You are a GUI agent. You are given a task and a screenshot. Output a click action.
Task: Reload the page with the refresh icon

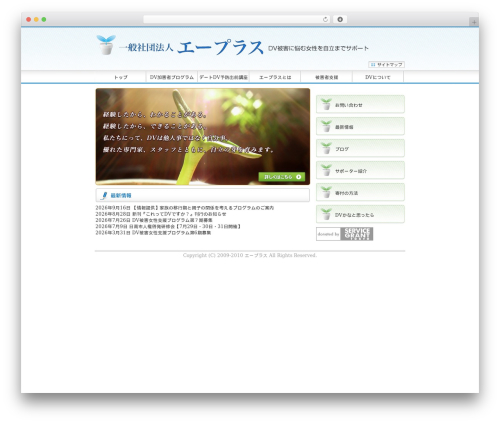point(325,20)
